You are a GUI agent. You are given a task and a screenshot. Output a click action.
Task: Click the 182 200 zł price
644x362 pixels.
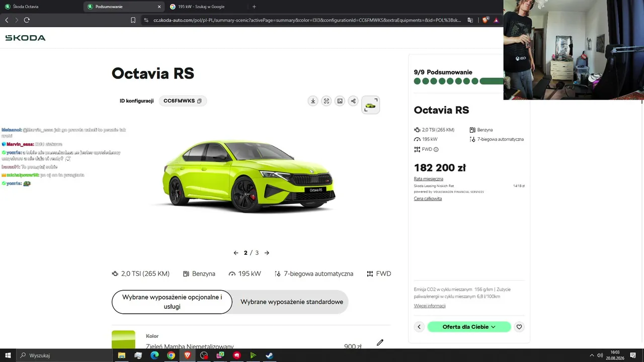pos(440,168)
